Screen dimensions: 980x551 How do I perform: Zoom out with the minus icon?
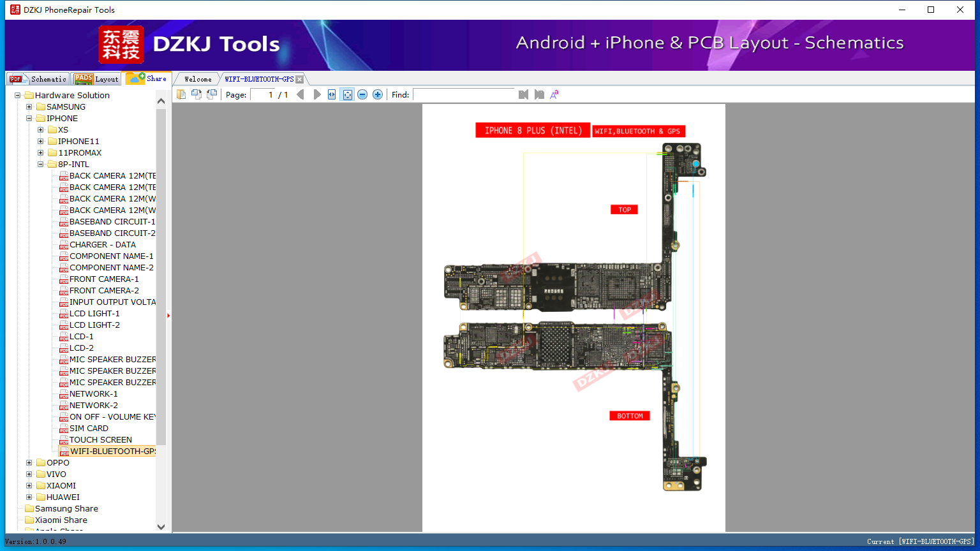pyautogui.click(x=362, y=94)
